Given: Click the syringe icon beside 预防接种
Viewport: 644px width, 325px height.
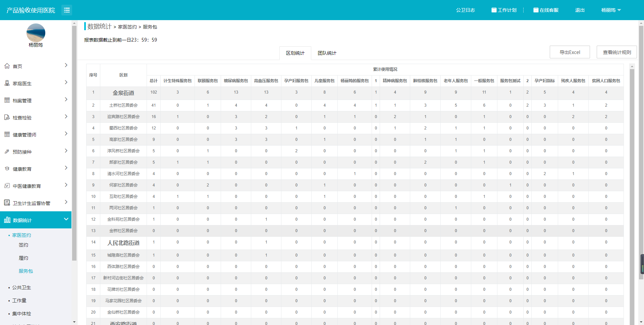Looking at the screenshot, I should tap(7, 152).
